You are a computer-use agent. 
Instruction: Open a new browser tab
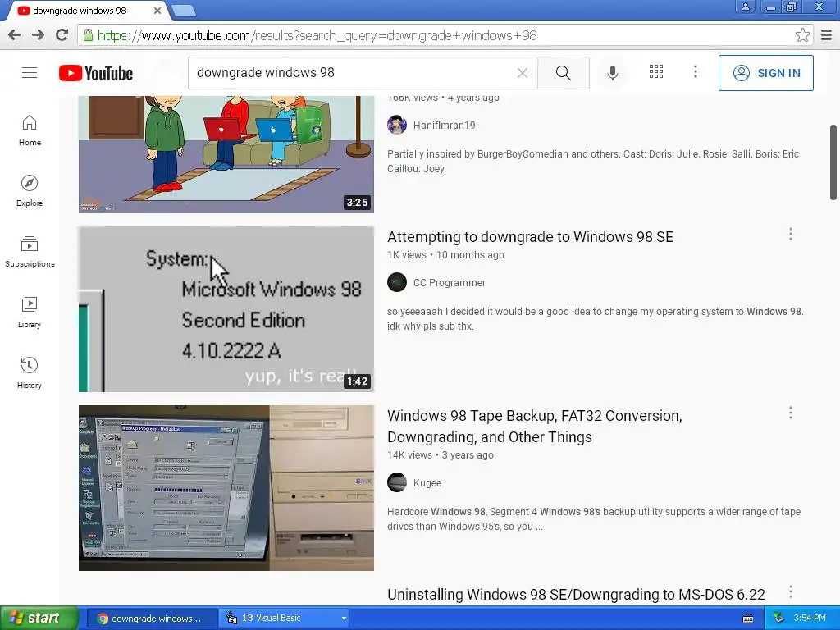(x=184, y=11)
